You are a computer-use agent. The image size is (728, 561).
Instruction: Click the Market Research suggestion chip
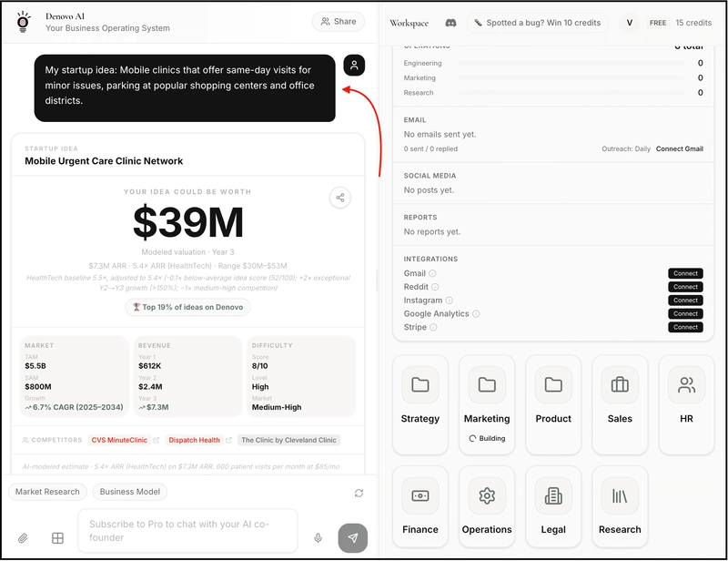tap(47, 492)
